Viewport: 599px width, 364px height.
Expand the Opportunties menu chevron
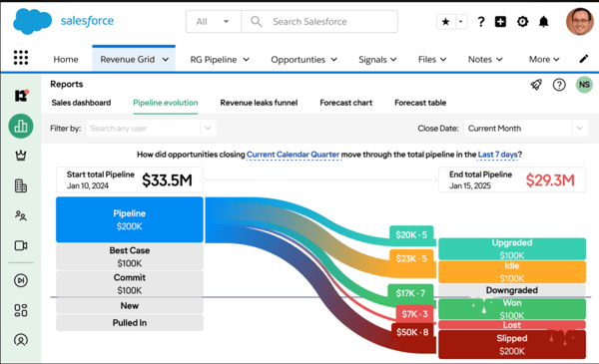click(333, 60)
